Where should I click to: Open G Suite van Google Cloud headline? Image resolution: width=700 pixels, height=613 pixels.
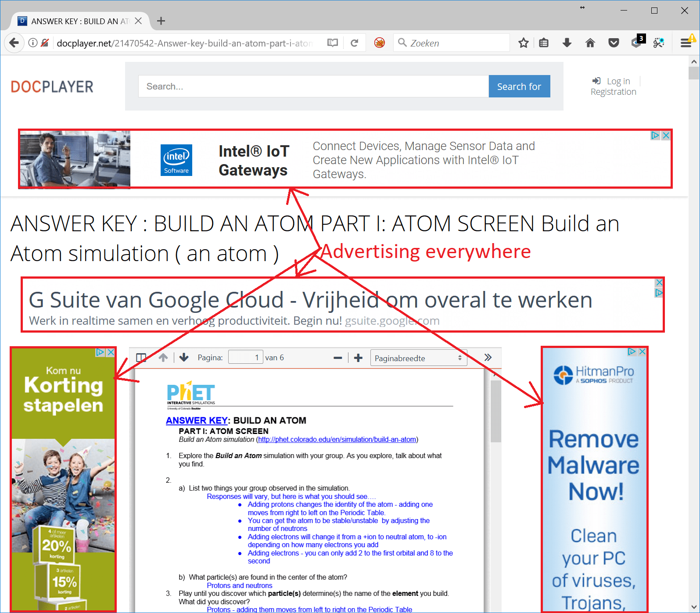tap(310, 300)
